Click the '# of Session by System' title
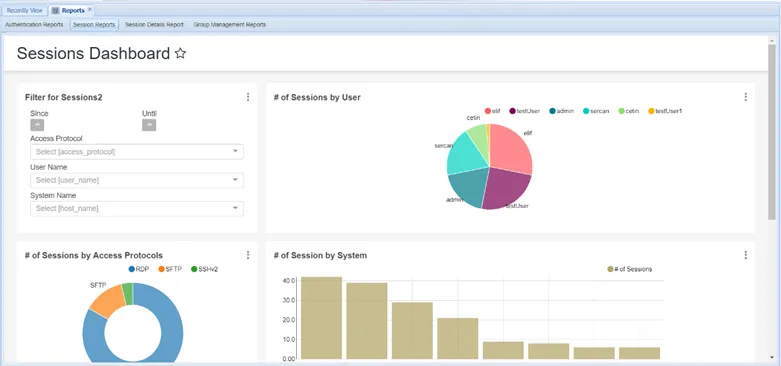Screen dimensions: 781x366 [x=320, y=255]
